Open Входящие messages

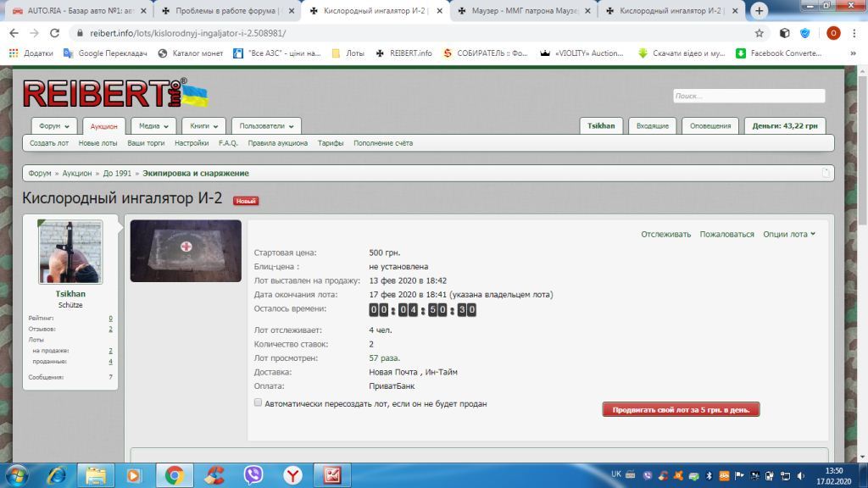[x=653, y=126]
